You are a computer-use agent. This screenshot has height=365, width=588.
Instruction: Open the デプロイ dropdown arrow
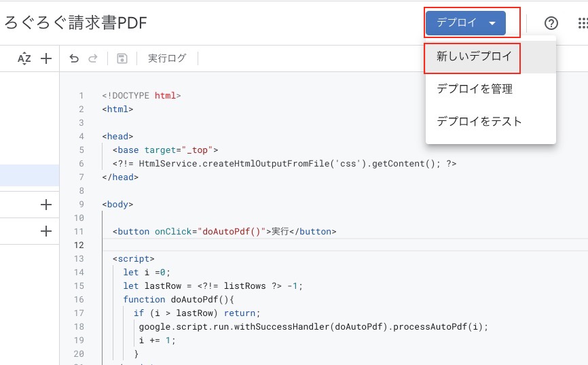tap(492, 23)
